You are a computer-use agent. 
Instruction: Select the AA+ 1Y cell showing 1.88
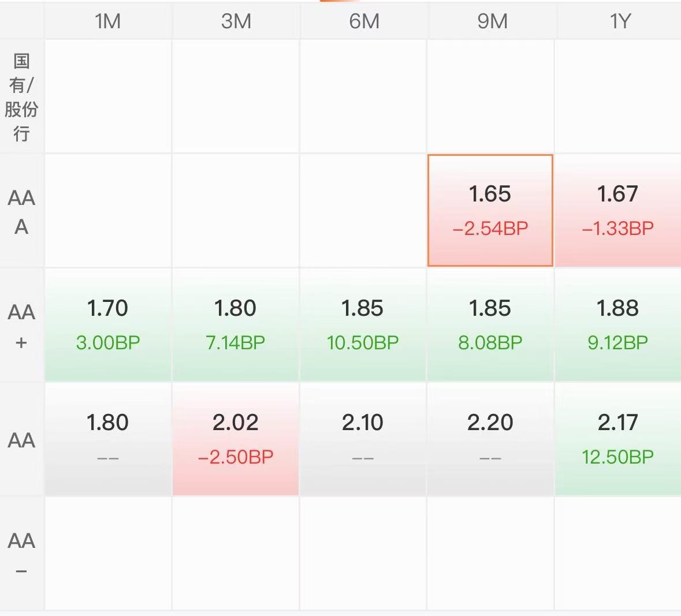[618, 324]
